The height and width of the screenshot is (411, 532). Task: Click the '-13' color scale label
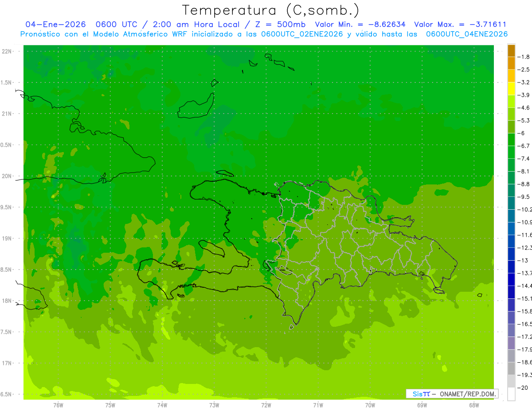[523, 260]
